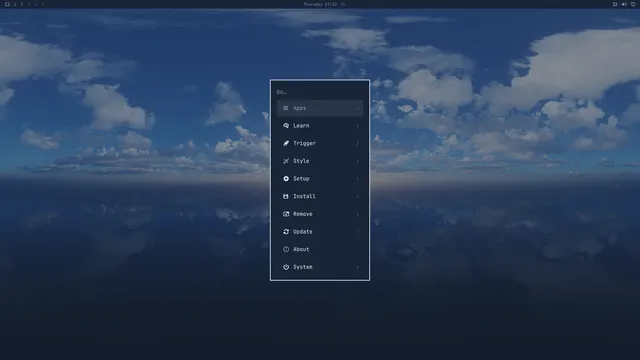The image size is (640, 360).
Task: Open the About menu entry
Action: pos(320,249)
